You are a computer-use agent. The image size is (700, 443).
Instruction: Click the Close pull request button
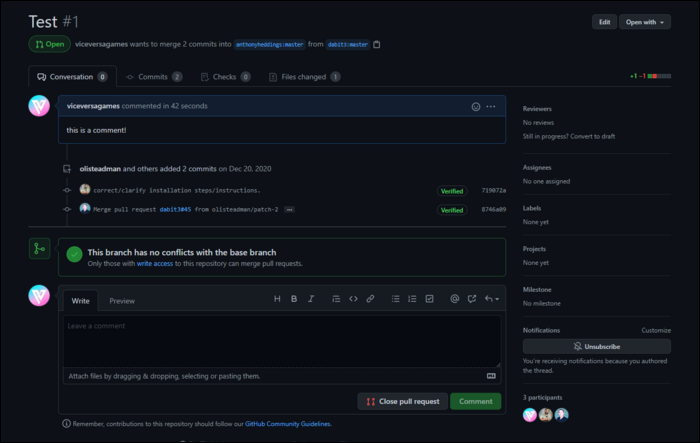403,401
